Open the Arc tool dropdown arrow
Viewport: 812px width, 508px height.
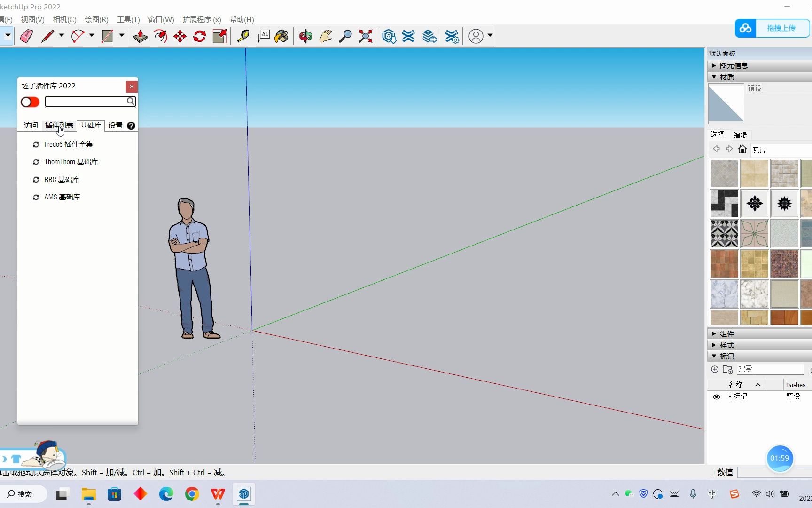click(92, 35)
